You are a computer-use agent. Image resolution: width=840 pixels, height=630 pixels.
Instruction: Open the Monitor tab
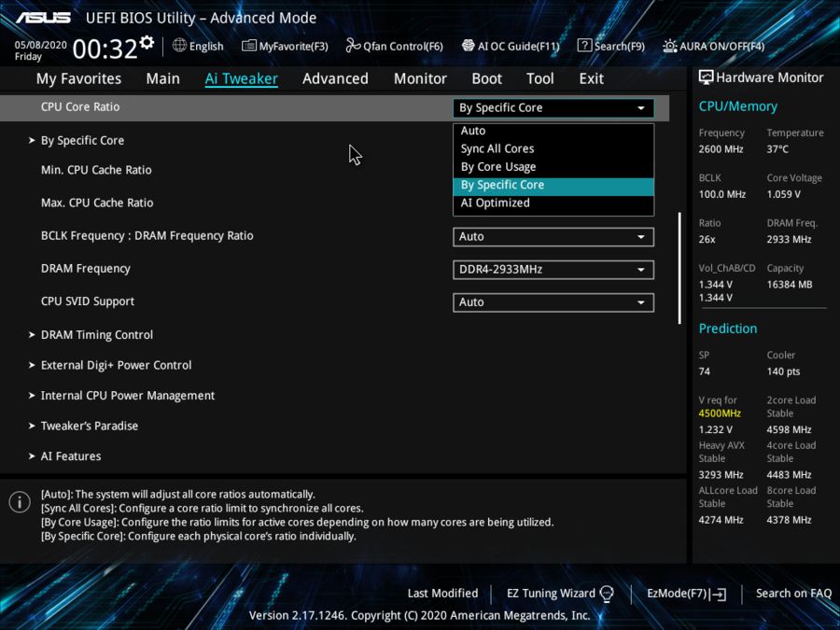(x=420, y=78)
